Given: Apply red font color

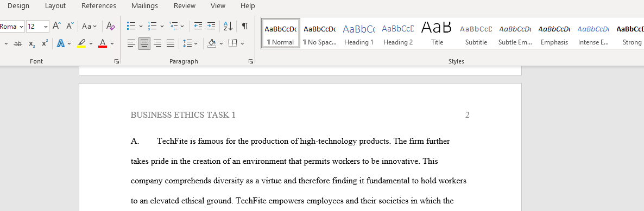Looking at the screenshot, I should (103, 43).
